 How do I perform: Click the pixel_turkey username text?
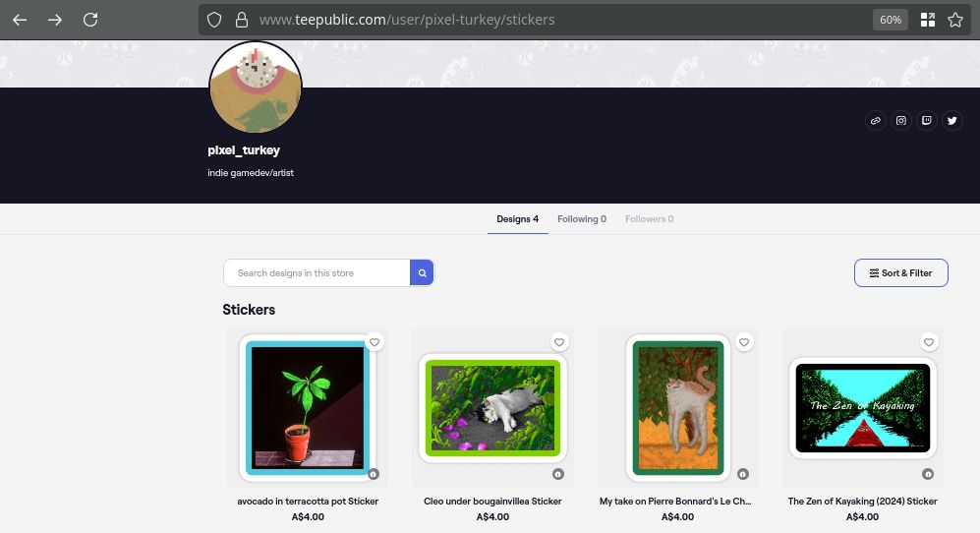pyautogui.click(x=244, y=150)
